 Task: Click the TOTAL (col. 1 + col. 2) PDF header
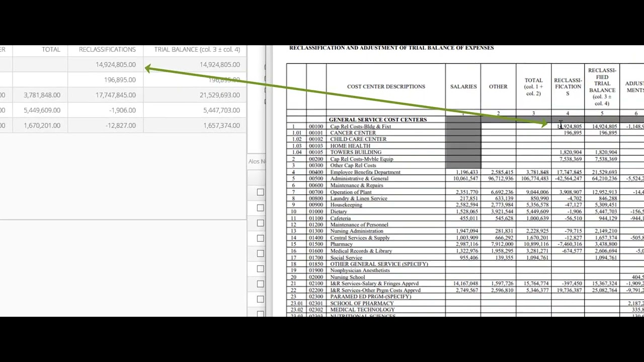click(x=533, y=86)
